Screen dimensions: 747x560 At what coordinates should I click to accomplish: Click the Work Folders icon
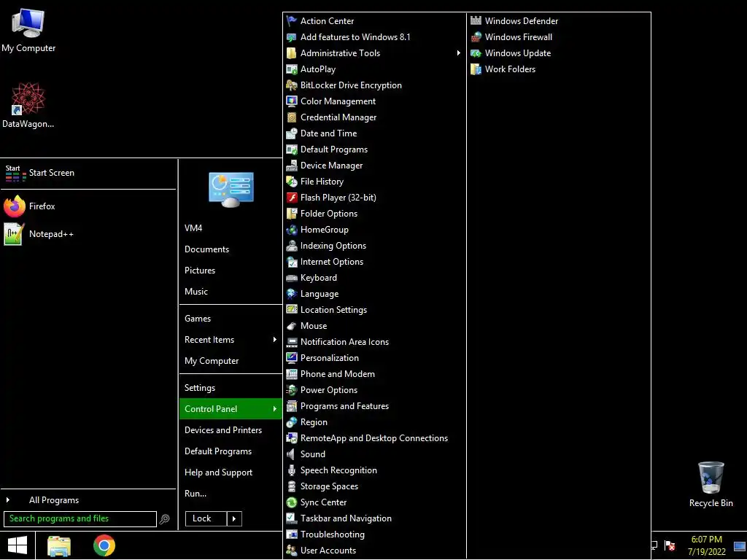pyautogui.click(x=476, y=69)
